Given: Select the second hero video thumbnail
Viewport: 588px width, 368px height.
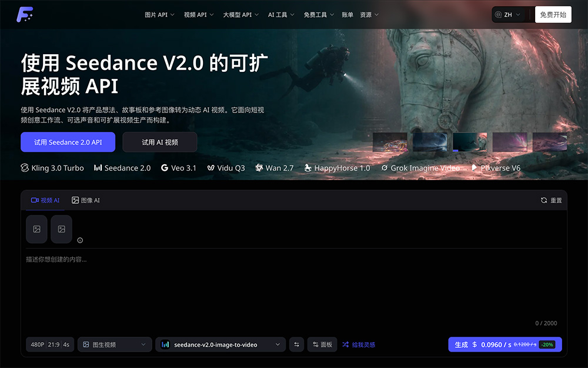Looking at the screenshot, I should pos(430,142).
